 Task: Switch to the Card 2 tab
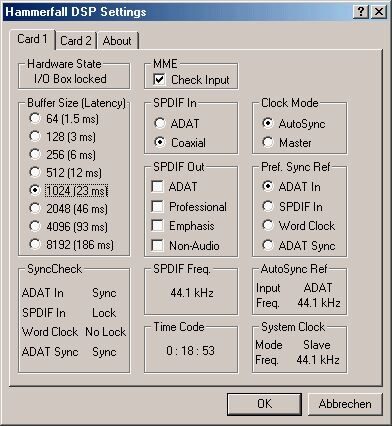pos(76,41)
